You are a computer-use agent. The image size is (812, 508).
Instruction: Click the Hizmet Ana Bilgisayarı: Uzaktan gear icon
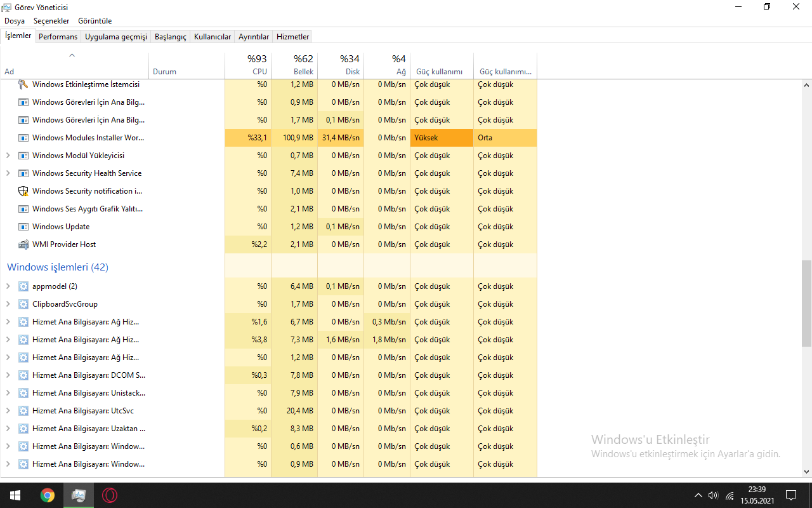click(x=23, y=429)
